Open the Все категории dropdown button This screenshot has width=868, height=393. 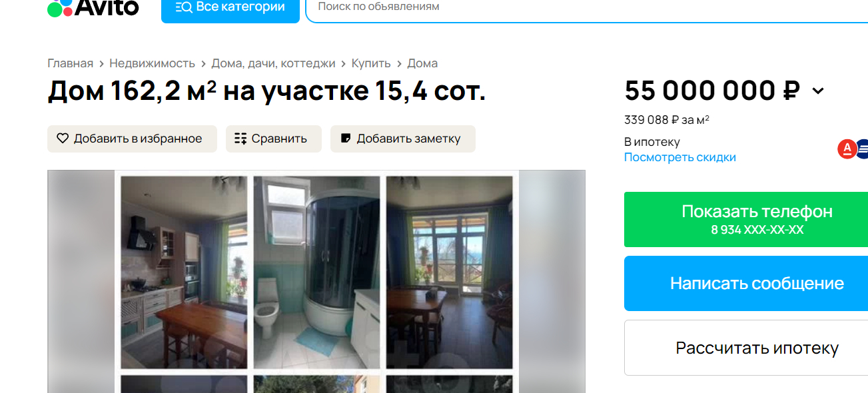230,9
